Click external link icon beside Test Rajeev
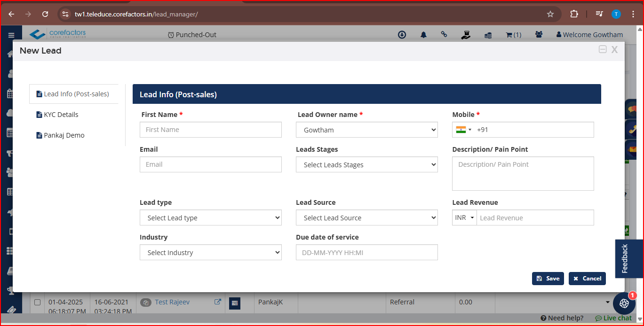Screen dimensions: 644x326 (218, 302)
